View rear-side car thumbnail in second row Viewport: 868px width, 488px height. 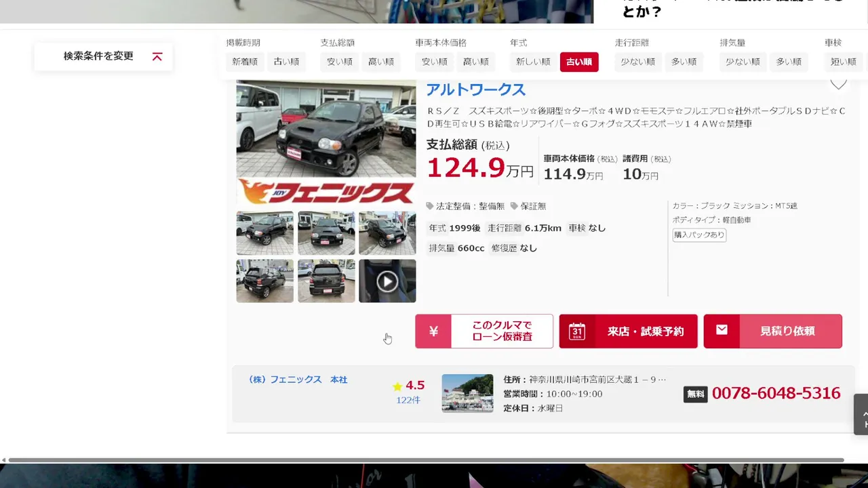pos(265,281)
